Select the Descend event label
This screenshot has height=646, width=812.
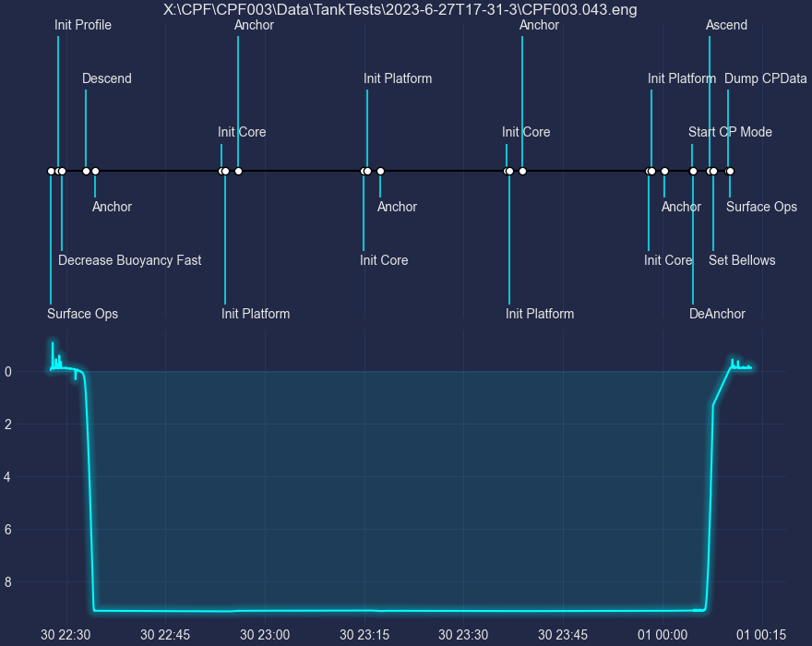107,78
